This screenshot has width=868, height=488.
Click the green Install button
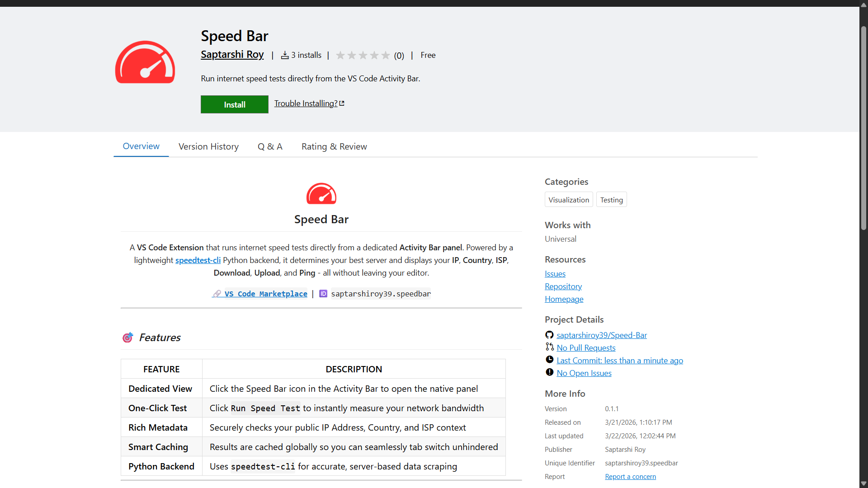click(x=234, y=104)
